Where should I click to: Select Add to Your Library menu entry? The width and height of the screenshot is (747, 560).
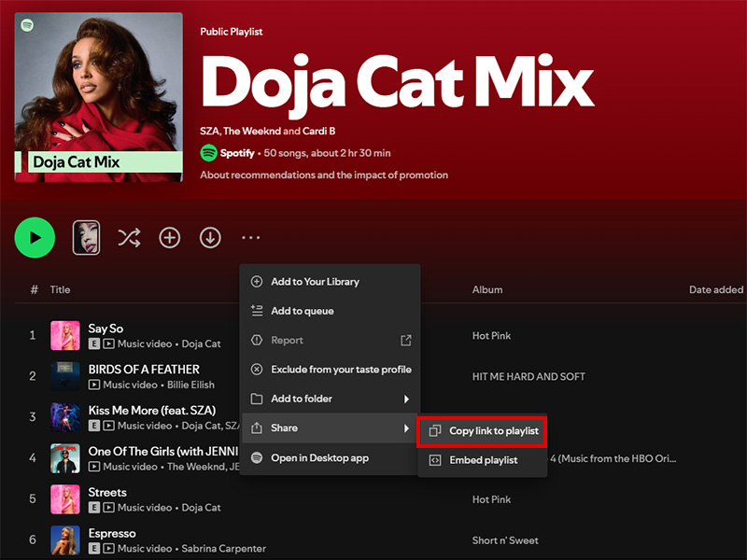point(330,282)
